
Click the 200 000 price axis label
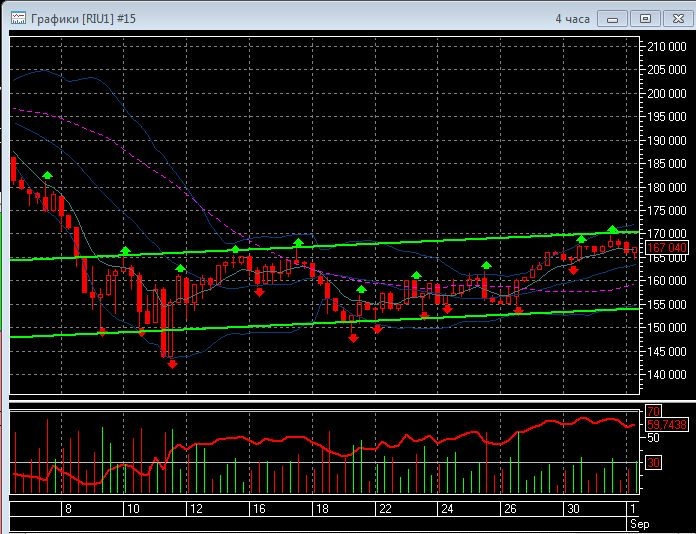coord(666,93)
